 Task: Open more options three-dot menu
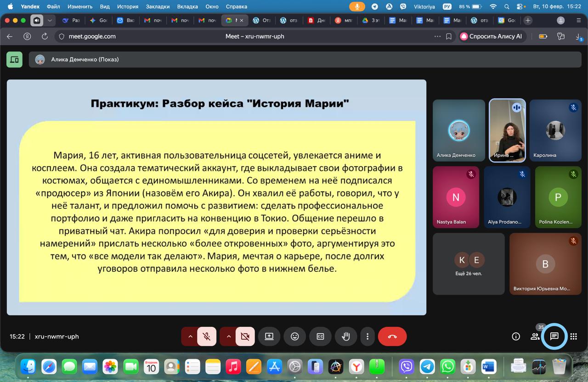(367, 337)
